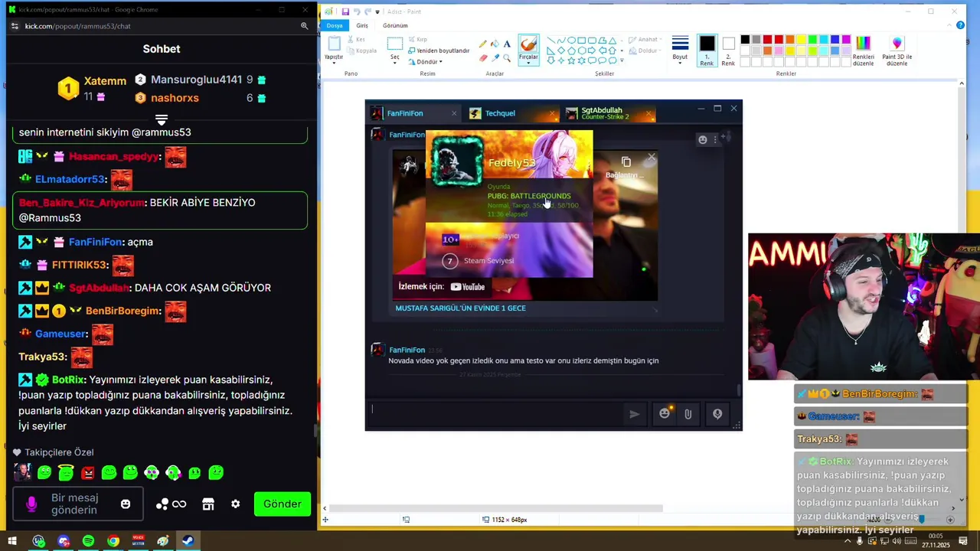Click the Undo arrow in Paint title bar
This screenshot has height=551, width=980.
pyautogui.click(x=358, y=11)
